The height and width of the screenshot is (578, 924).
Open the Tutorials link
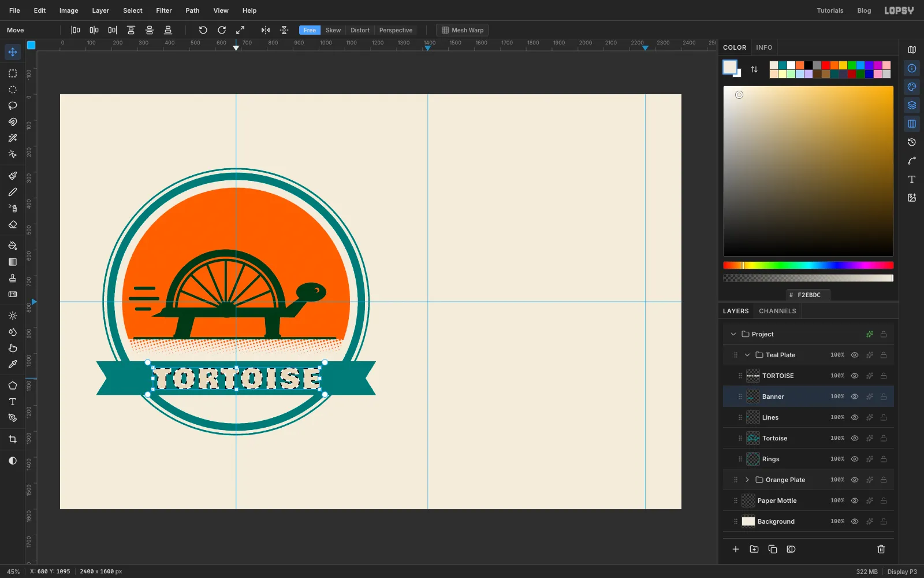[830, 10]
